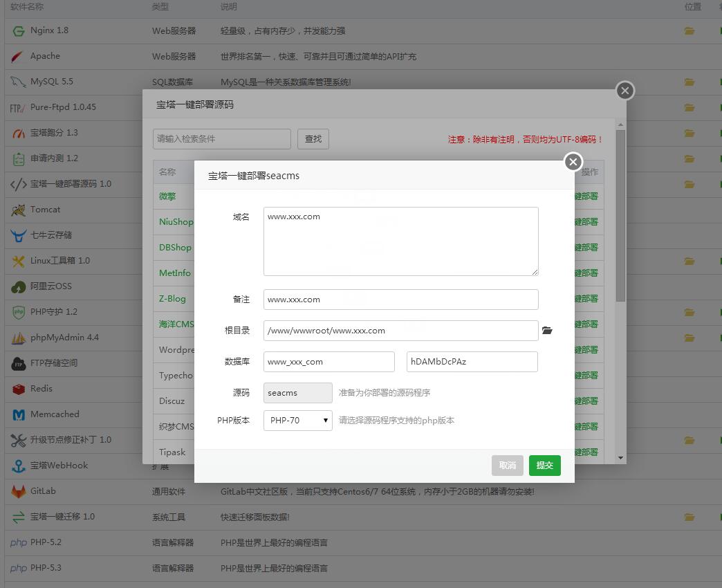The image size is (722, 588).
Task: Click the 宝塔WebHook anchor icon
Action: coord(19,466)
